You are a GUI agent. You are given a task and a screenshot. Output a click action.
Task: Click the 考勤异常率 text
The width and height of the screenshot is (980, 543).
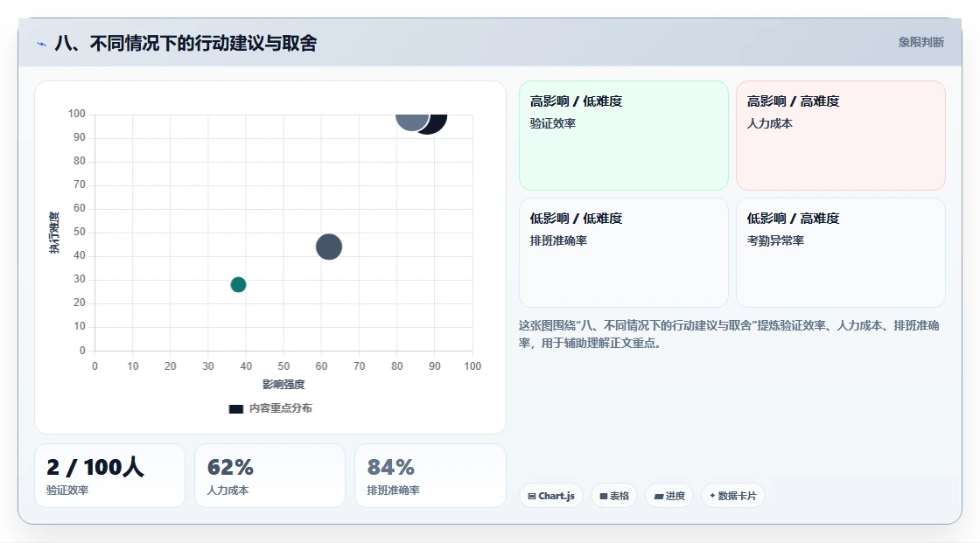(x=775, y=240)
